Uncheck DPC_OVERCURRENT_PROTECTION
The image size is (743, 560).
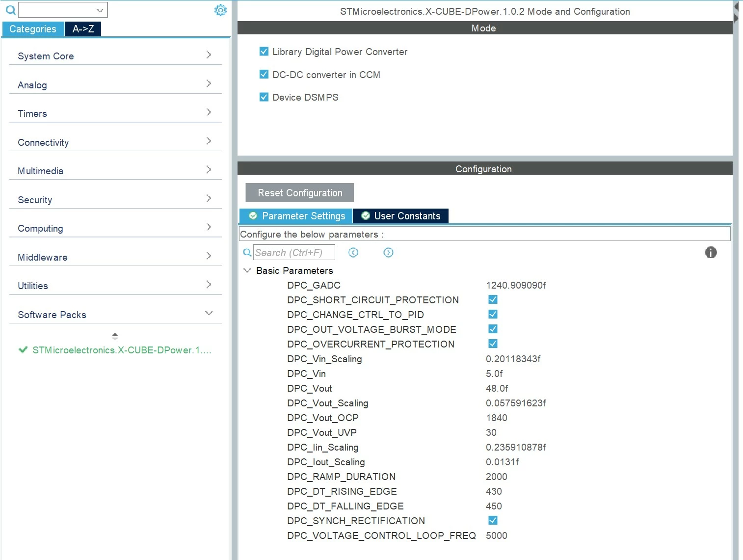coord(493,344)
